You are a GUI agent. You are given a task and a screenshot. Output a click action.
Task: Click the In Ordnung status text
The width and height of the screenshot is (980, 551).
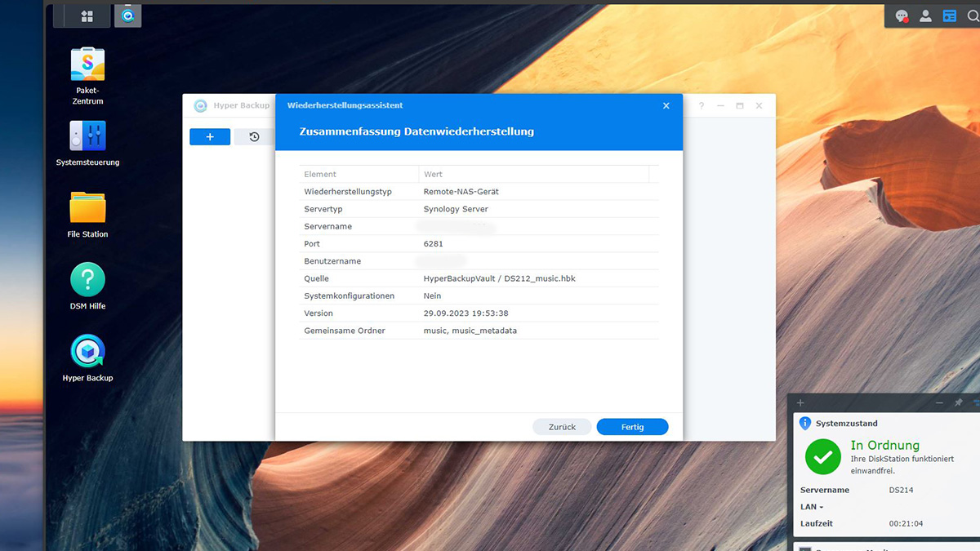885,445
